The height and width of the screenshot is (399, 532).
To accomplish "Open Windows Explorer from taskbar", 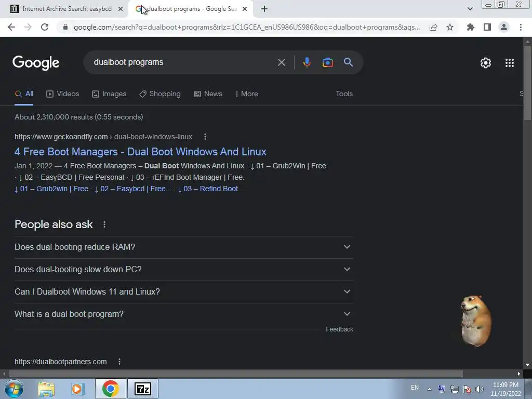I will (46, 389).
